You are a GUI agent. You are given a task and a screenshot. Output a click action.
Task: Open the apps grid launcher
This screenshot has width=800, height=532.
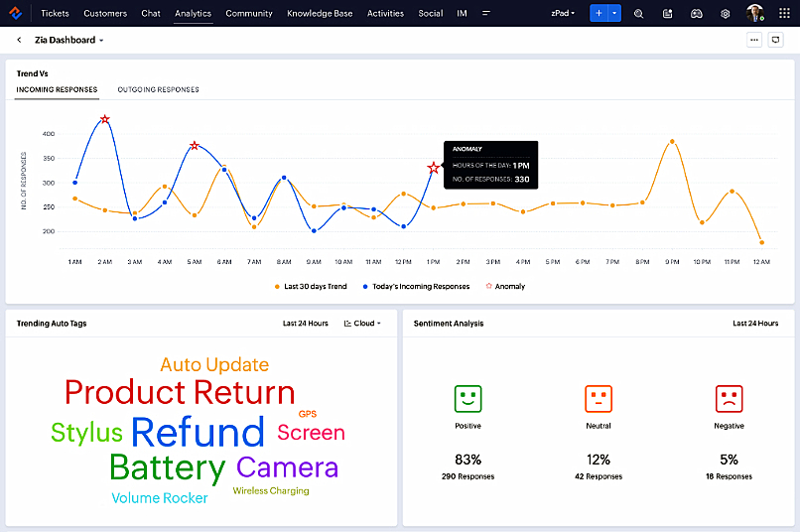click(784, 14)
